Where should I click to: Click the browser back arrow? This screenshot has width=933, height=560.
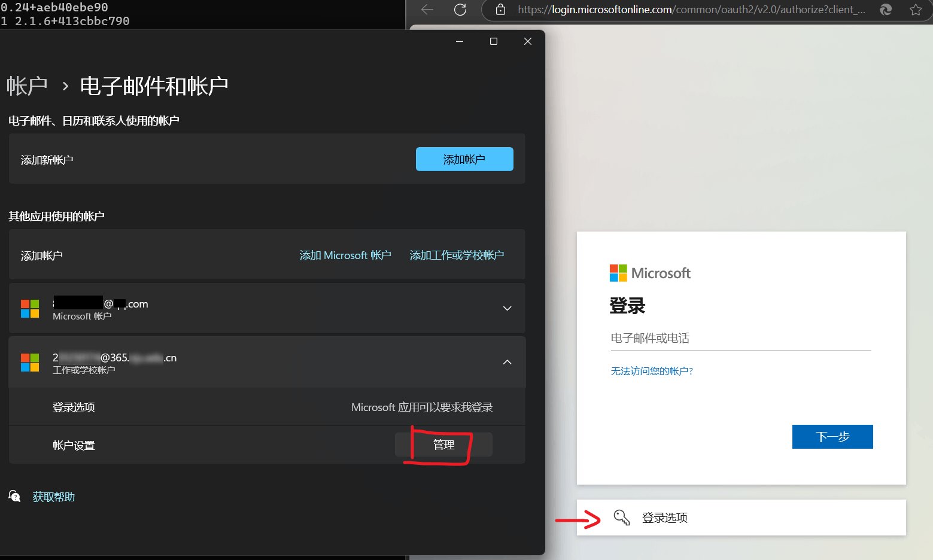tap(427, 10)
